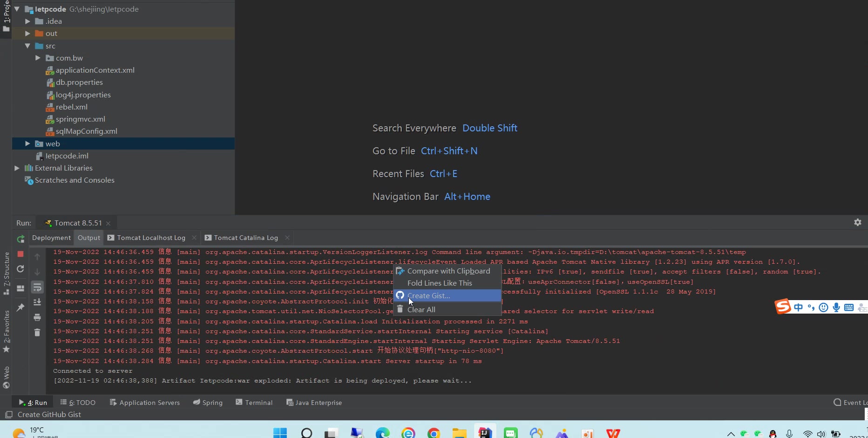Select applicationContext.xml file in tree
This screenshot has height=438, width=868.
click(x=95, y=70)
